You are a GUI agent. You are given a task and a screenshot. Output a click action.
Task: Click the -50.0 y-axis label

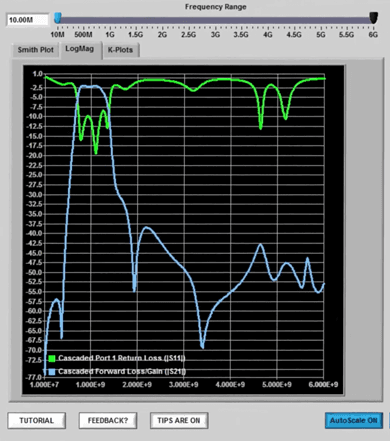pyautogui.click(x=35, y=272)
